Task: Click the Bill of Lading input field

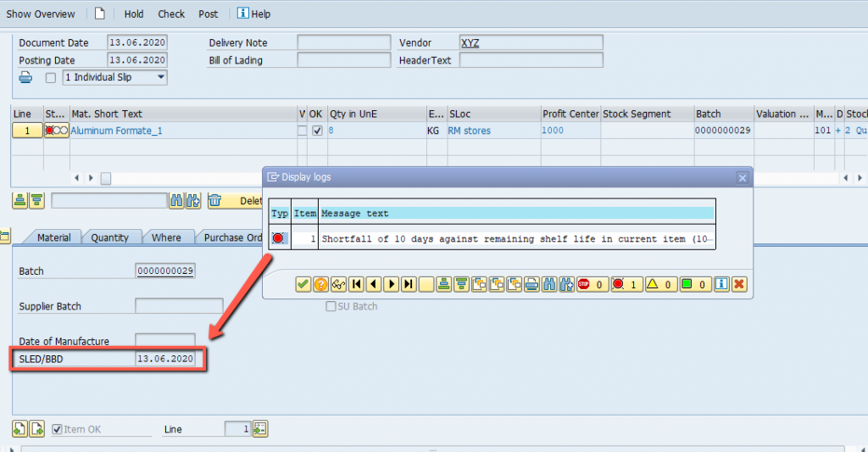Action: (344, 60)
